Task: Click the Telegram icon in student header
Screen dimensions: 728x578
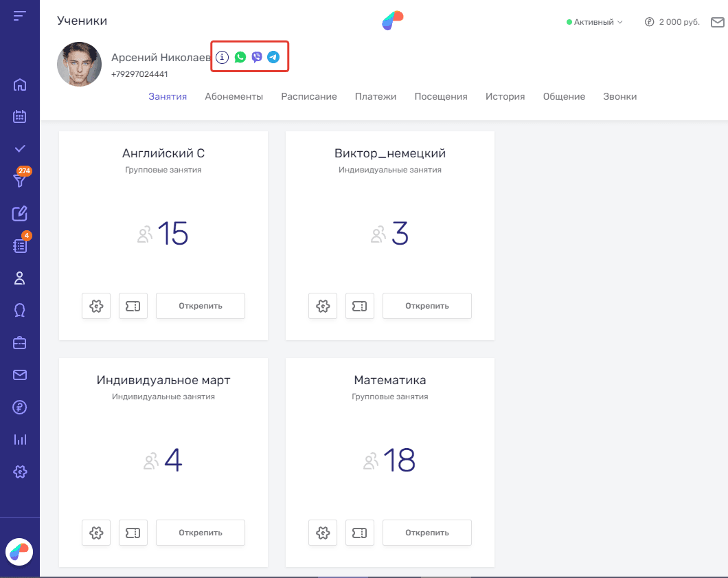Action: click(273, 57)
